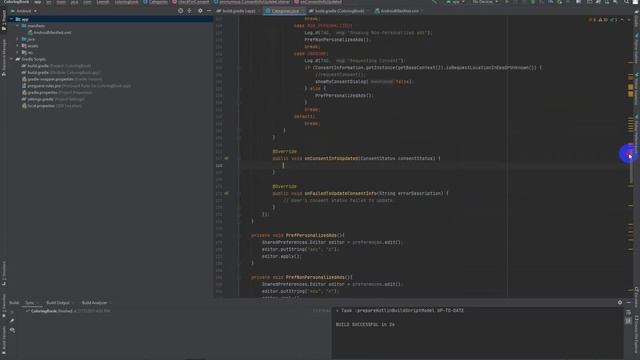This screenshot has width=640, height=360.
Task: Click the pin icon in Build panel toolbar
Action: [x=12, y=321]
